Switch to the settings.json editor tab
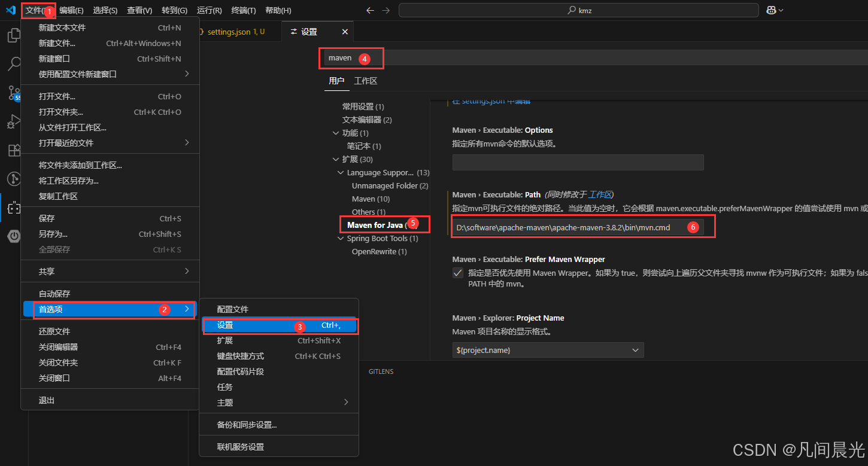 pos(235,32)
